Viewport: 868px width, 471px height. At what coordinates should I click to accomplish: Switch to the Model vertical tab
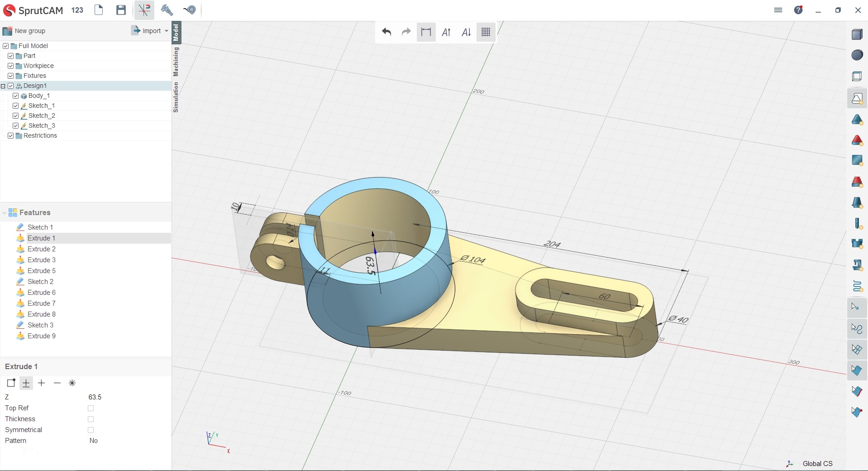[x=176, y=32]
